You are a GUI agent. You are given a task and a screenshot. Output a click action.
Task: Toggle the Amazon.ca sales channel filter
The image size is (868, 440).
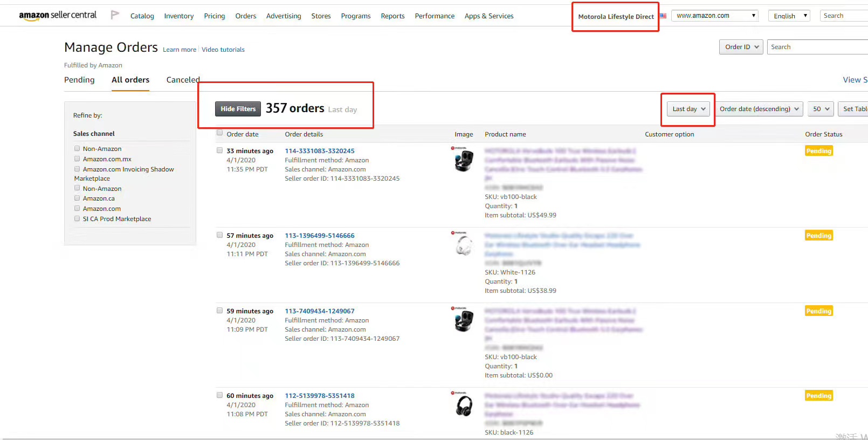click(77, 198)
